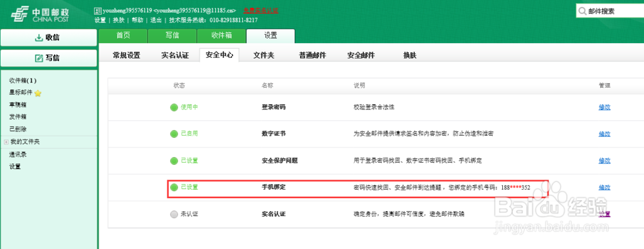644x249 pixels.
Task: Click the user profile card icon
Action: tap(97, 10)
